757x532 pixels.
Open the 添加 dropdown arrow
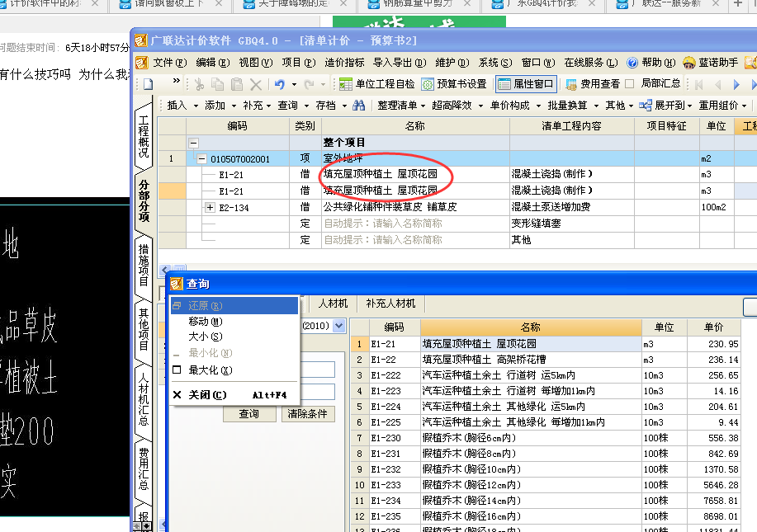[234, 106]
